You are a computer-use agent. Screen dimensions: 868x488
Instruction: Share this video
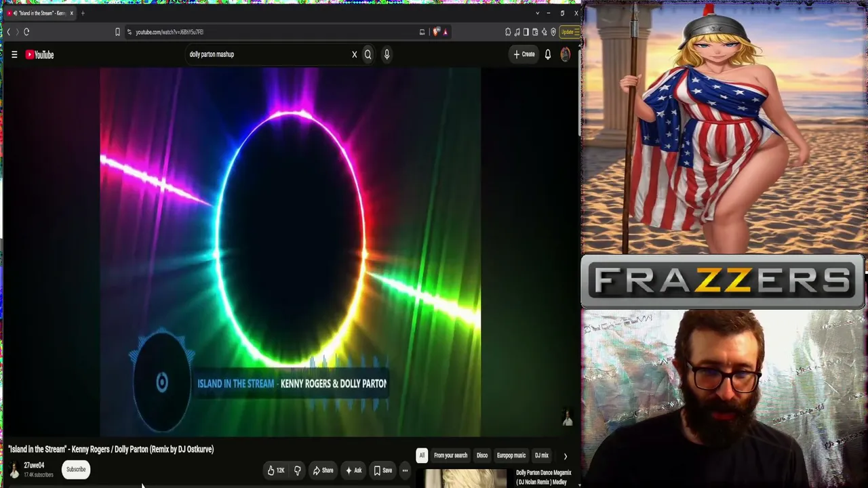click(x=323, y=470)
